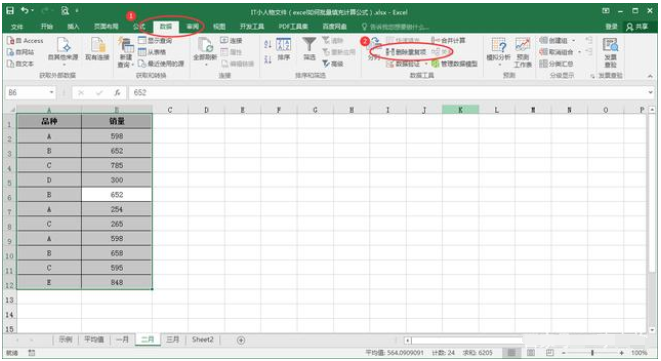Click the Filter funnel icon
Image resolution: width=661 pixels, height=361 pixels.
pos(309,44)
